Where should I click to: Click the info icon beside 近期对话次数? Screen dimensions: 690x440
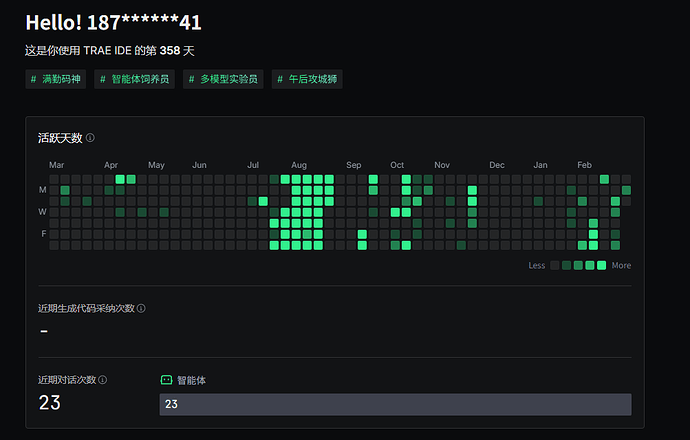[x=103, y=380]
